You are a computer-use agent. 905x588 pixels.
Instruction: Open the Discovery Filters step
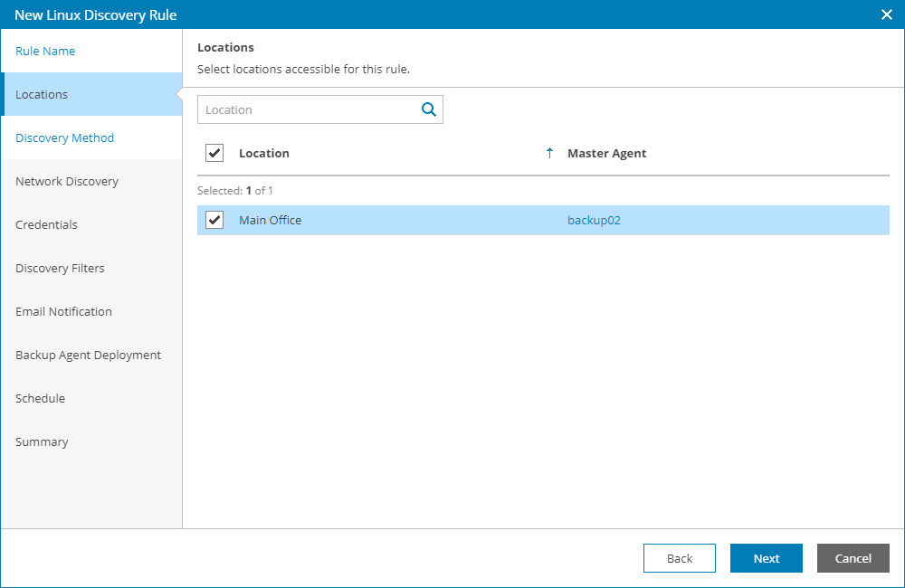60,269
